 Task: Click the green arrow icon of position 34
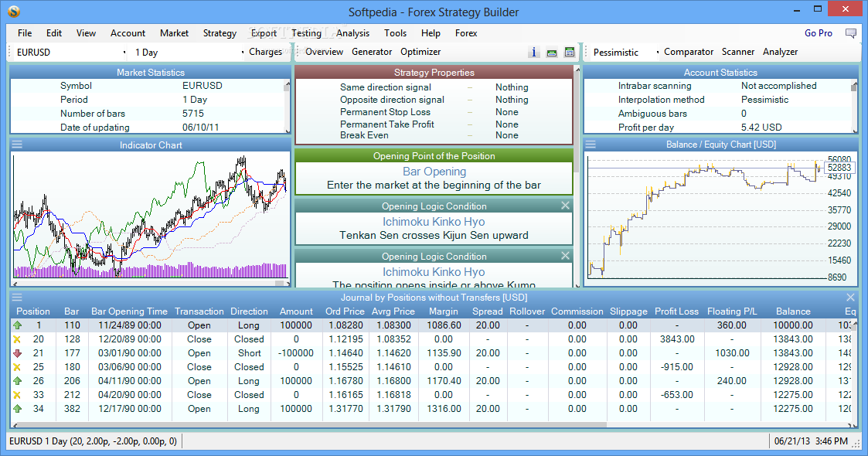pos(17,408)
